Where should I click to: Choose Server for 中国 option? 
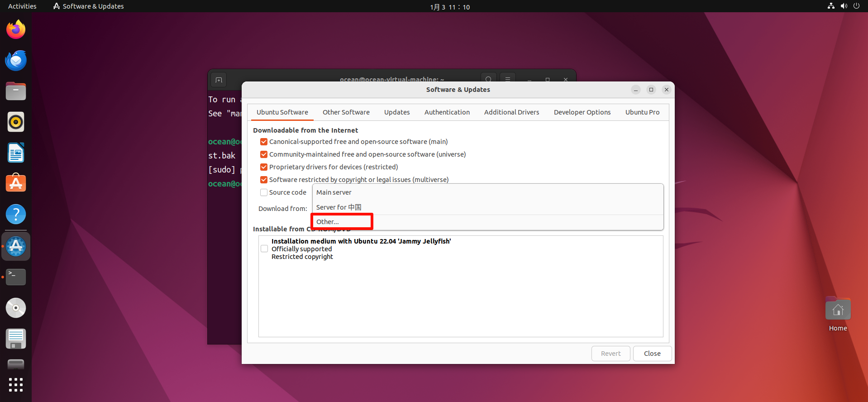click(x=488, y=207)
